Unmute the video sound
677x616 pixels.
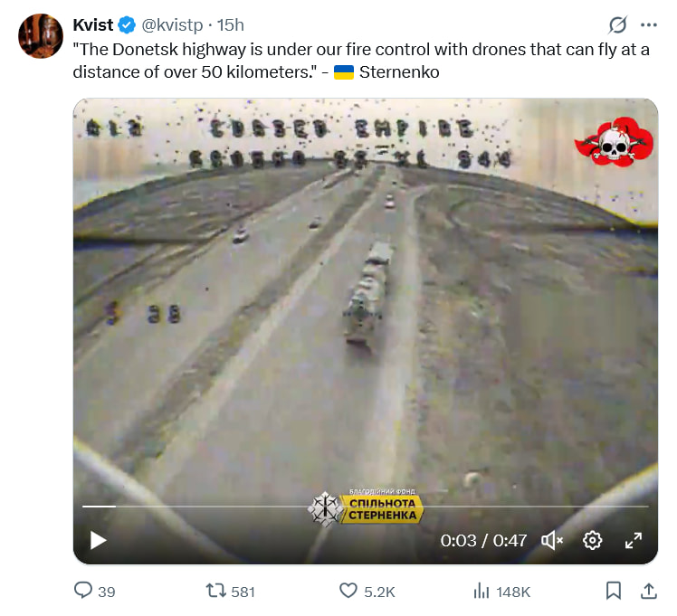551,540
